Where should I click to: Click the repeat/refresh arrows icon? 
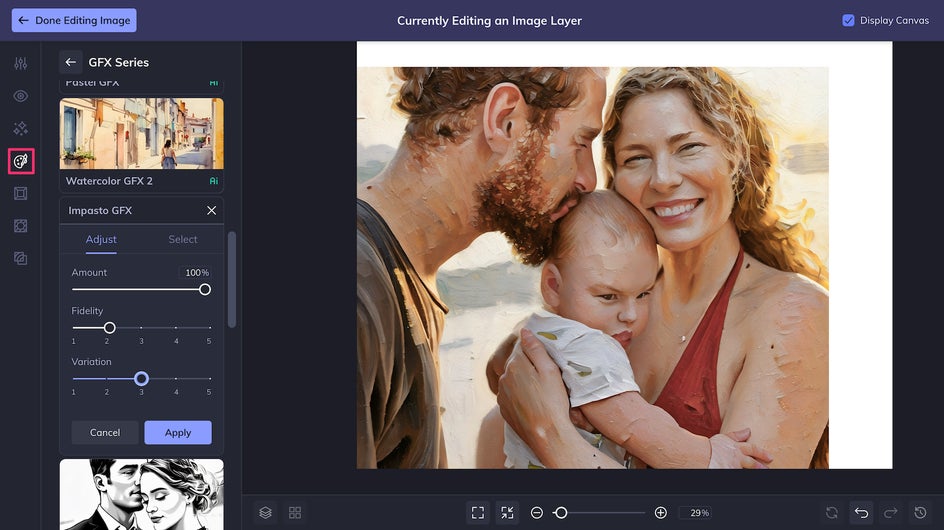[x=832, y=513]
